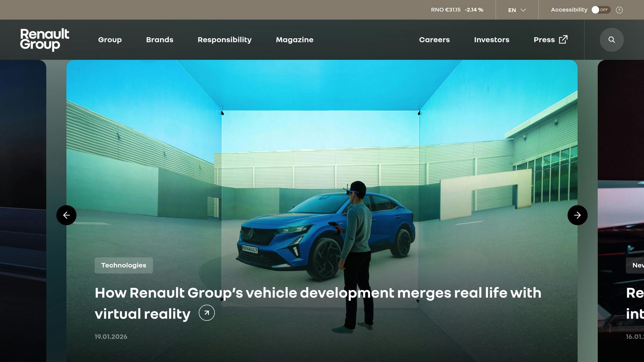The image size is (644, 362).
Task: Go to the previous slide arrow
Action: [x=66, y=215]
